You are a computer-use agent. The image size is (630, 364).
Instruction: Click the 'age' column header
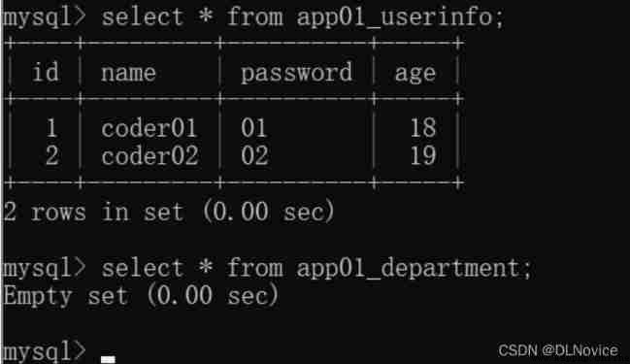pos(415,75)
